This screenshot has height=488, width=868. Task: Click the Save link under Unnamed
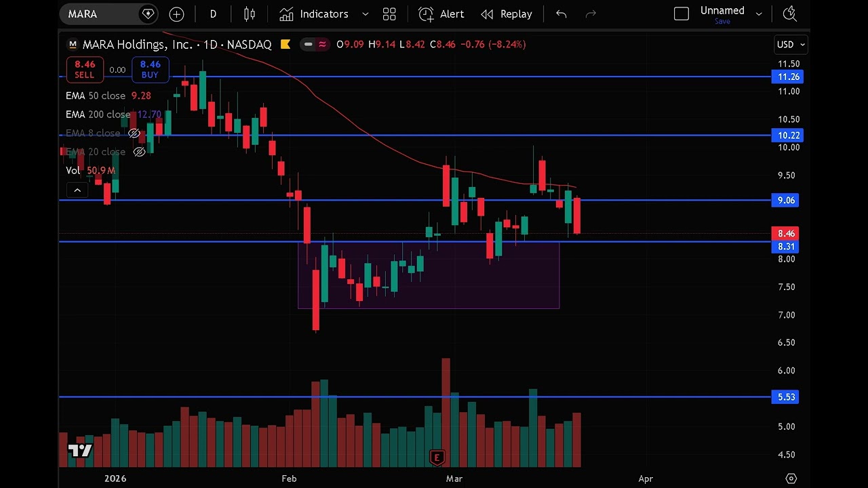722,21
